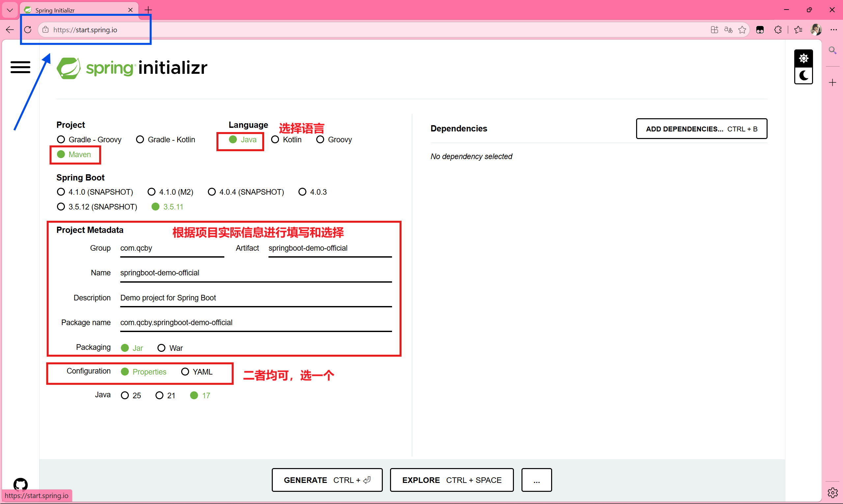Switch to the light theme (sun icon)
The image size is (843, 504).
803,58
